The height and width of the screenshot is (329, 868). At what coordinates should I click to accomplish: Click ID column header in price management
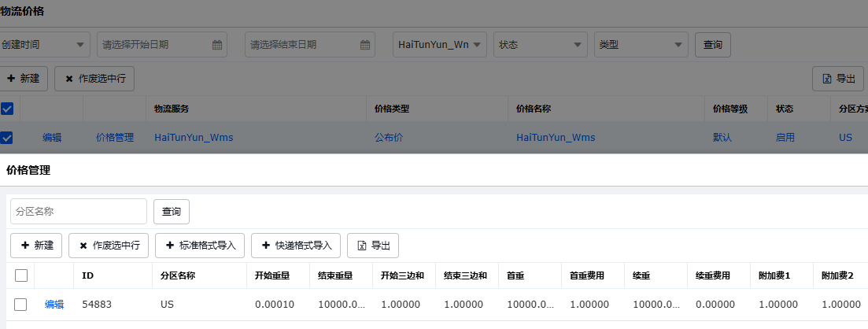pyautogui.click(x=87, y=275)
